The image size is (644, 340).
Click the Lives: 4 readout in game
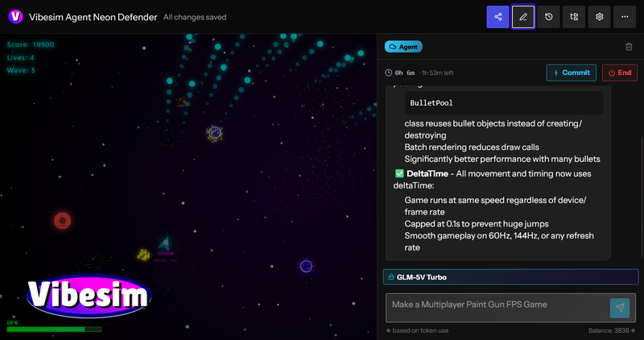(21, 57)
